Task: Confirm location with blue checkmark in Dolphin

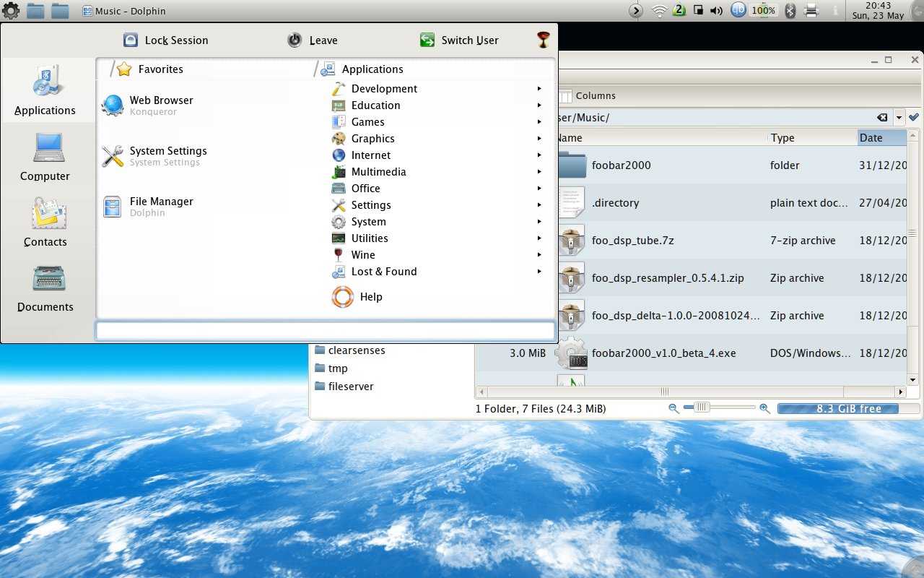Action: (x=914, y=117)
